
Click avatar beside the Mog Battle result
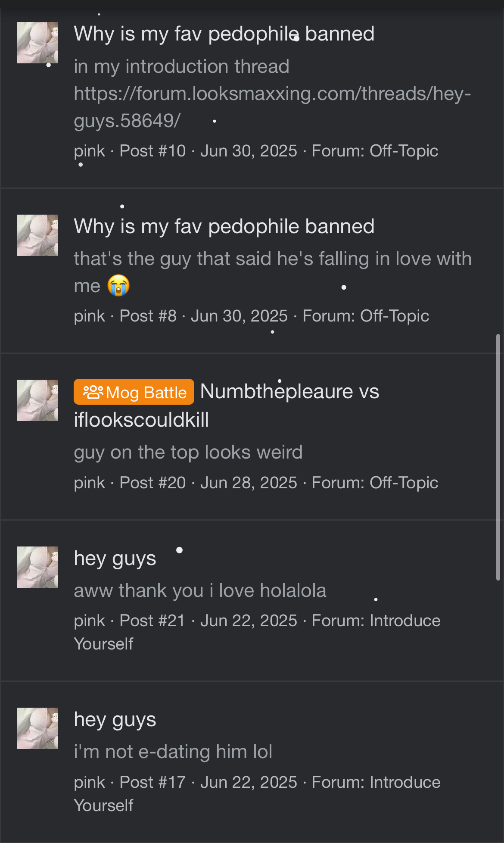coord(37,400)
